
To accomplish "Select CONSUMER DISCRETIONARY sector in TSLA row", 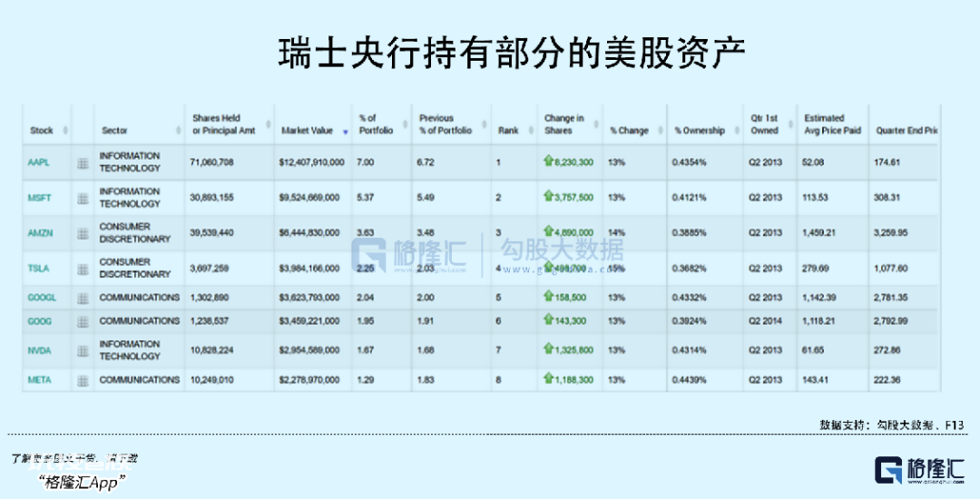I will (x=134, y=268).
